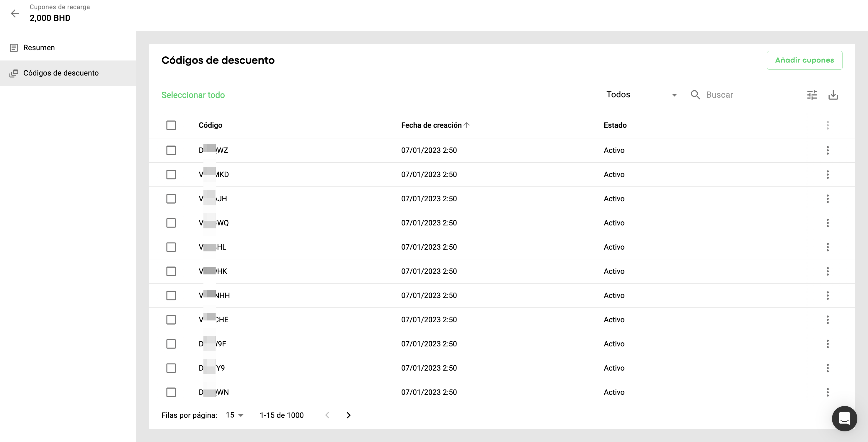The image size is (868, 442).
Task: Open the rows per page dropdown
Action: coord(234,415)
